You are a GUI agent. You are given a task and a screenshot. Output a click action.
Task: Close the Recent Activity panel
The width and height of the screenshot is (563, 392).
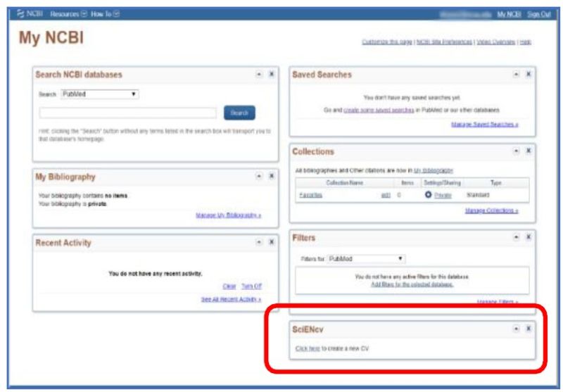[272, 242]
